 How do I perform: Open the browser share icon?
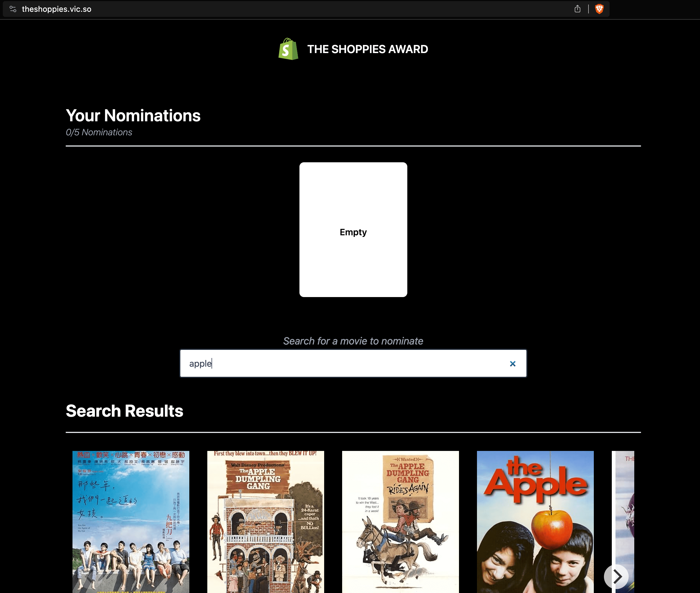tap(578, 9)
